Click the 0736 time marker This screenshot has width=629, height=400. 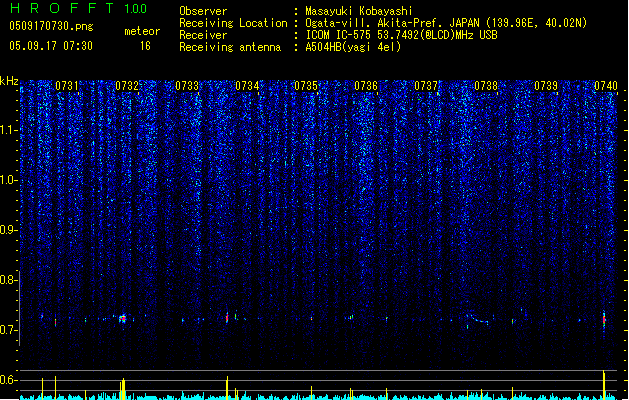click(366, 86)
